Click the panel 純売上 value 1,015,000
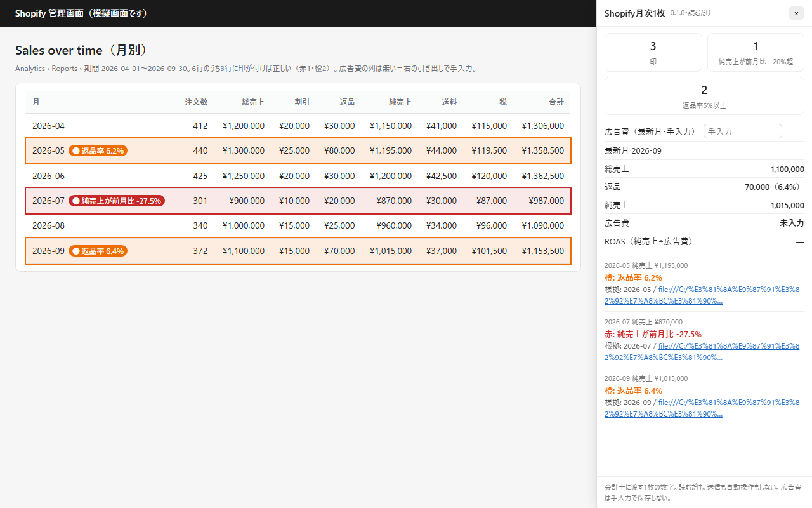 click(787, 205)
